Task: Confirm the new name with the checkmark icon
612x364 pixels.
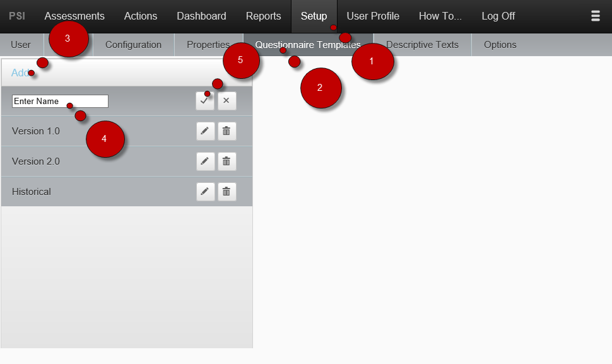Action: [x=205, y=101]
